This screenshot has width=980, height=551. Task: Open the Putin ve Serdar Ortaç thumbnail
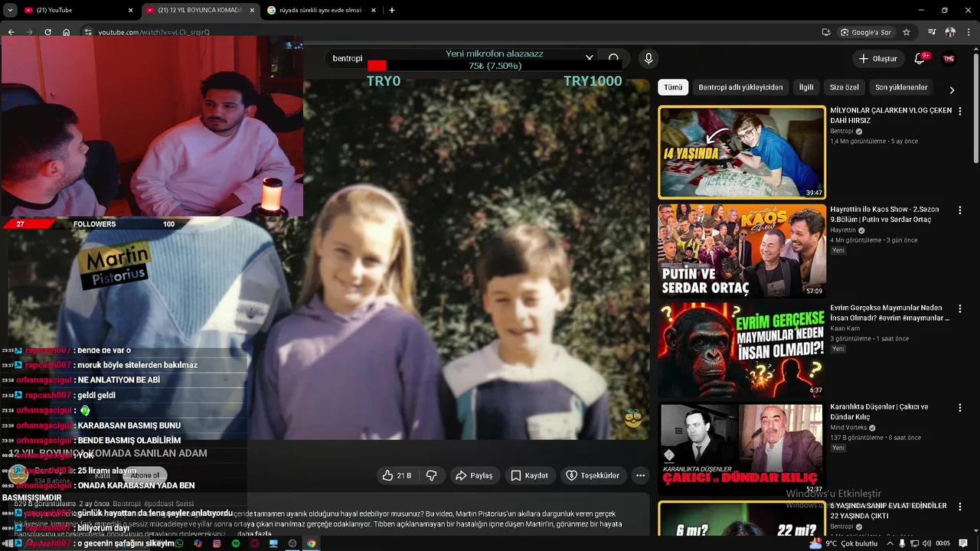tap(742, 250)
